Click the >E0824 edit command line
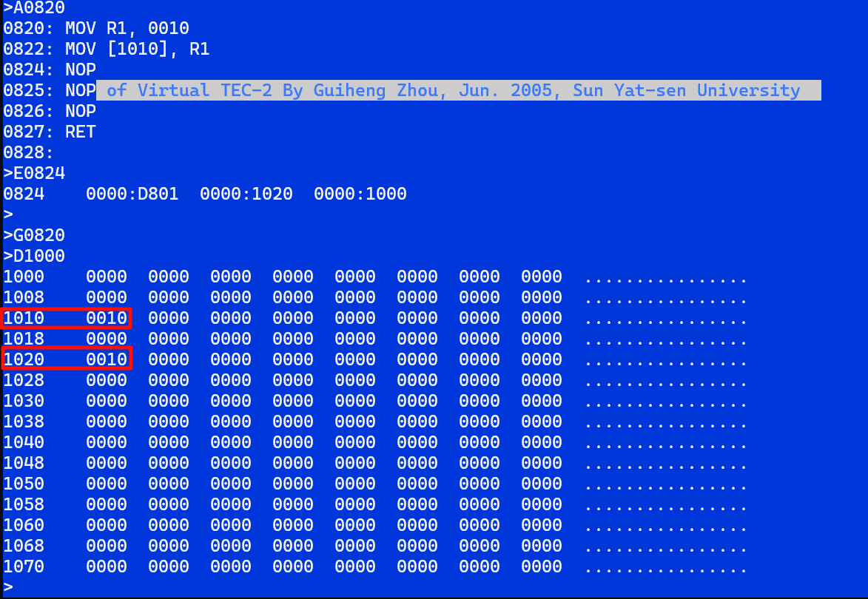This screenshot has height=599, width=868. 34,174
